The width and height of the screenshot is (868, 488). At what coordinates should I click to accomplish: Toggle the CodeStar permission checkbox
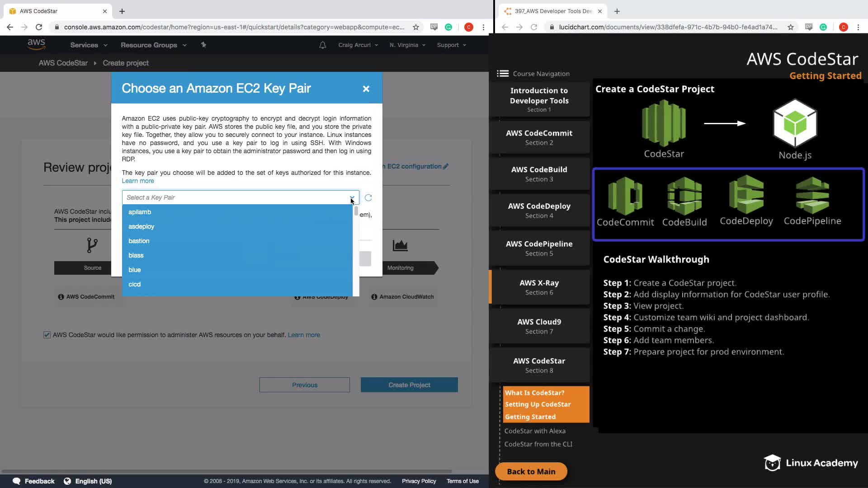(x=47, y=335)
